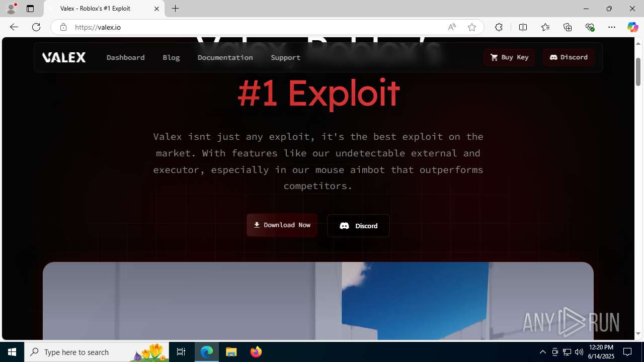Open the tab actions menu
Image resolution: width=644 pixels, height=362 pixels.
point(30,9)
